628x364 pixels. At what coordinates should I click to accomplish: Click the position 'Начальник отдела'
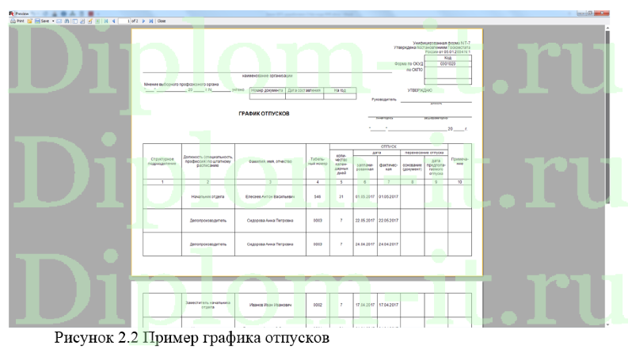click(x=207, y=197)
